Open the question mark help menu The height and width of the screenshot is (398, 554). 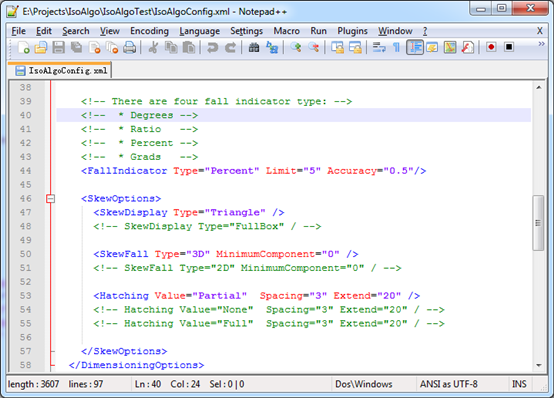point(425,31)
